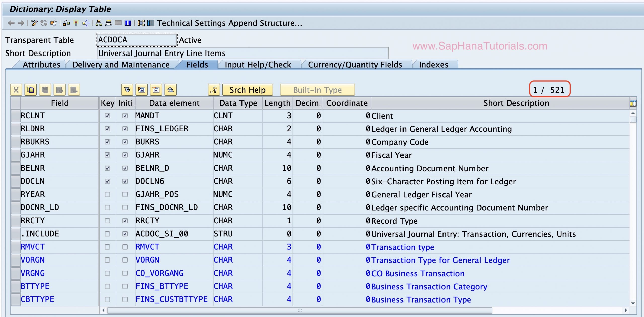Open the Currency/Quantity Fields tab
The height and width of the screenshot is (317, 644).
pyautogui.click(x=355, y=65)
